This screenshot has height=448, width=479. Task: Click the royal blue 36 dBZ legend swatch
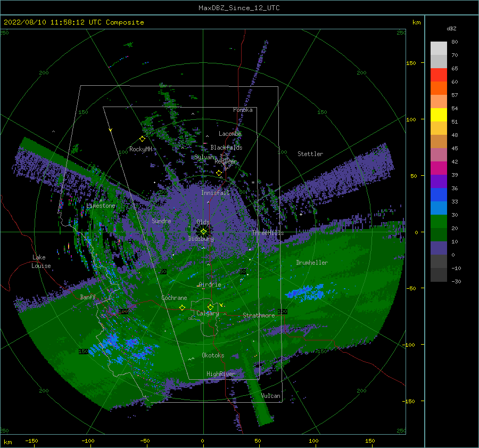[439, 194]
